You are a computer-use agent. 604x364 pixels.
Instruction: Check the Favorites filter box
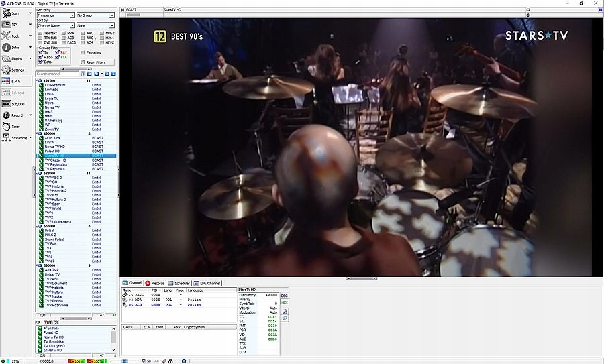pos(83,52)
